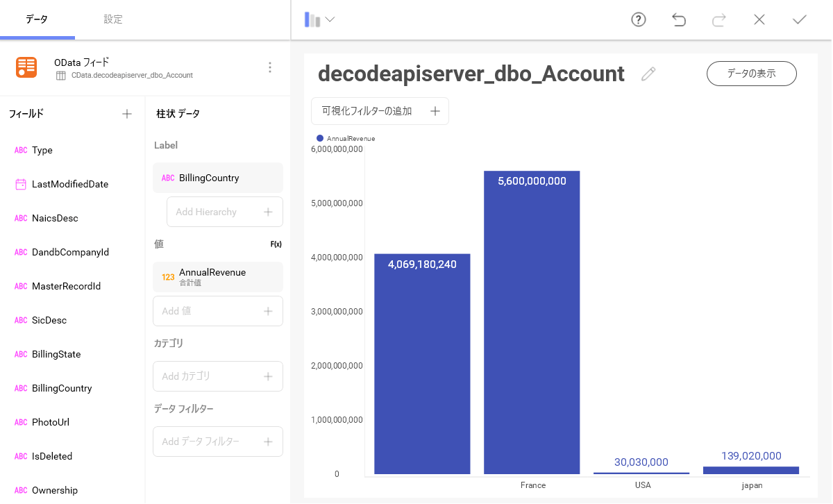The image size is (833, 504).
Task: Click the データの表示 button
Action: (x=751, y=74)
